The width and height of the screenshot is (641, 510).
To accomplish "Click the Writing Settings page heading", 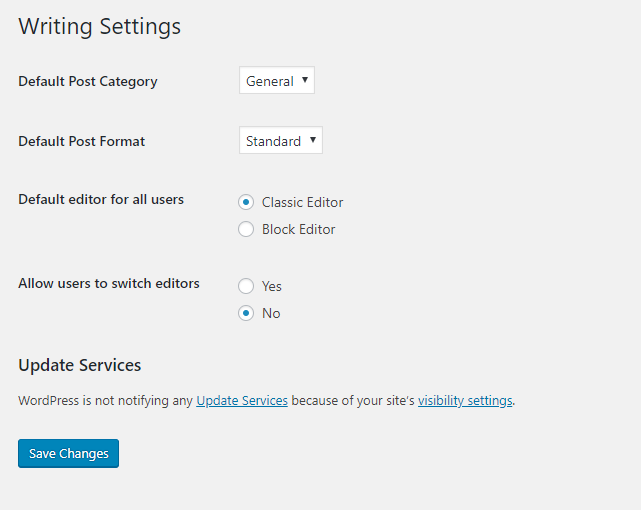I will tap(100, 27).
